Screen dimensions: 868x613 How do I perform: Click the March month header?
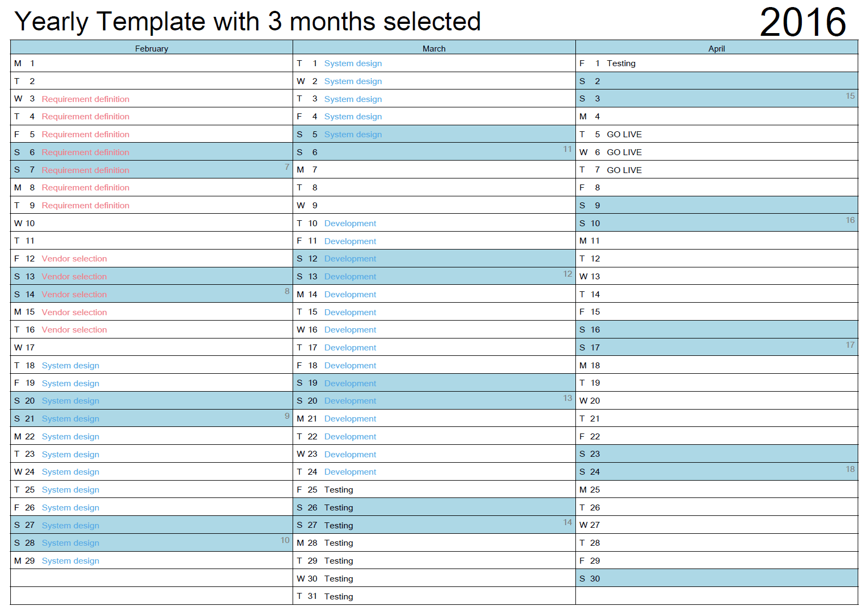click(x=434, y=48)
